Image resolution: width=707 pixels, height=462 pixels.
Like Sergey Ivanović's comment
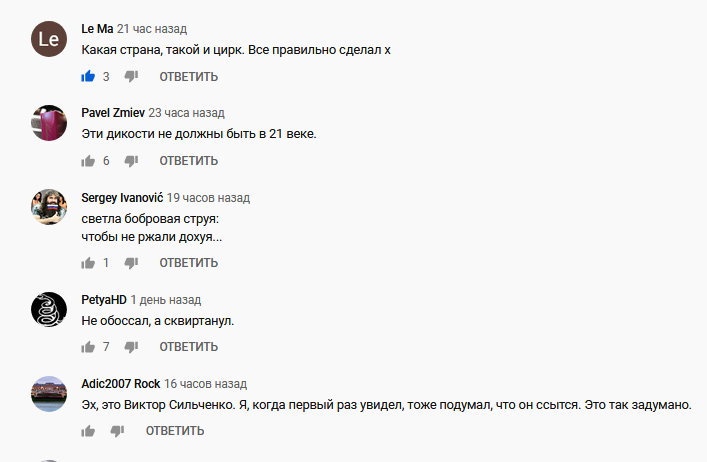88,262
